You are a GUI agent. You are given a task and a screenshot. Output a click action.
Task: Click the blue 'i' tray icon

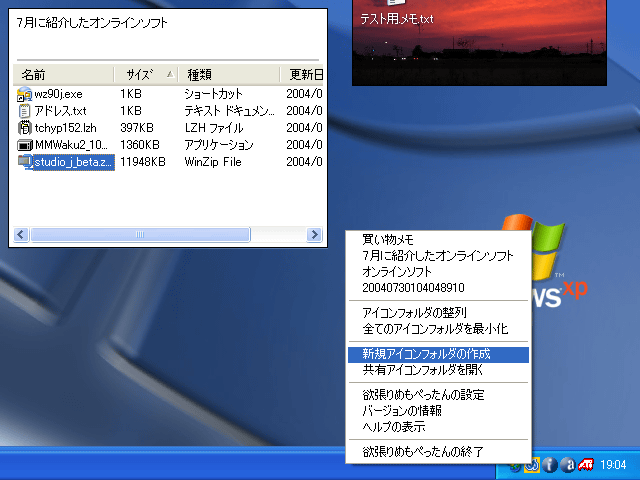tap(550, 464)
